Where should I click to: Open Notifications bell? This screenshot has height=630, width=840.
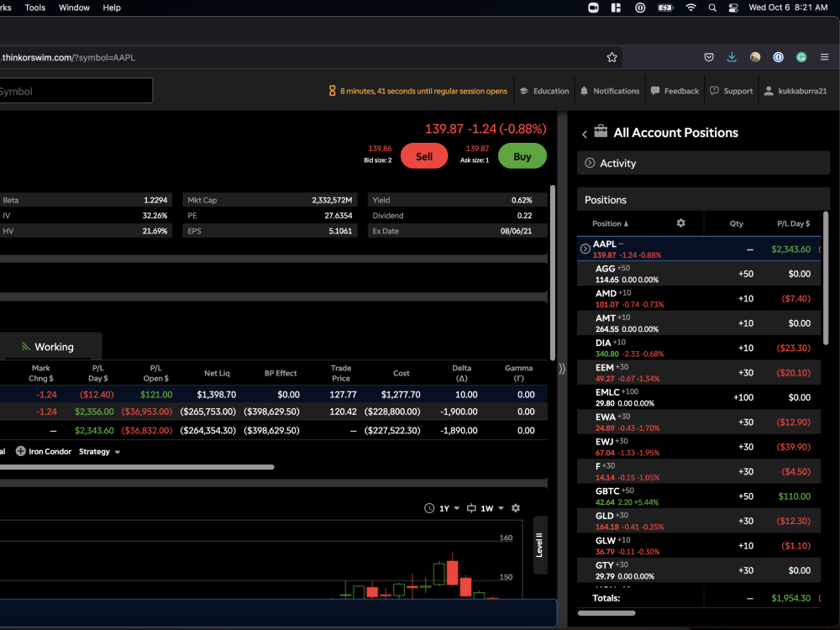(610, 91)
